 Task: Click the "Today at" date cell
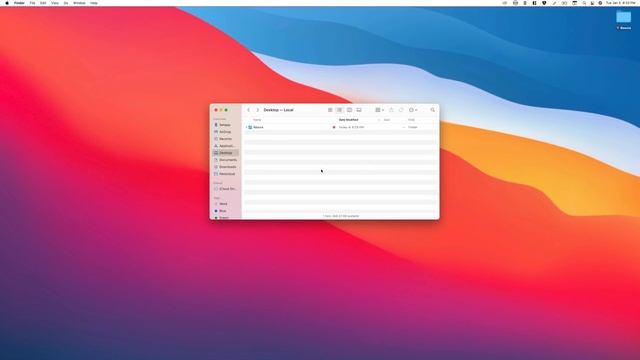(x=351, y=127)
